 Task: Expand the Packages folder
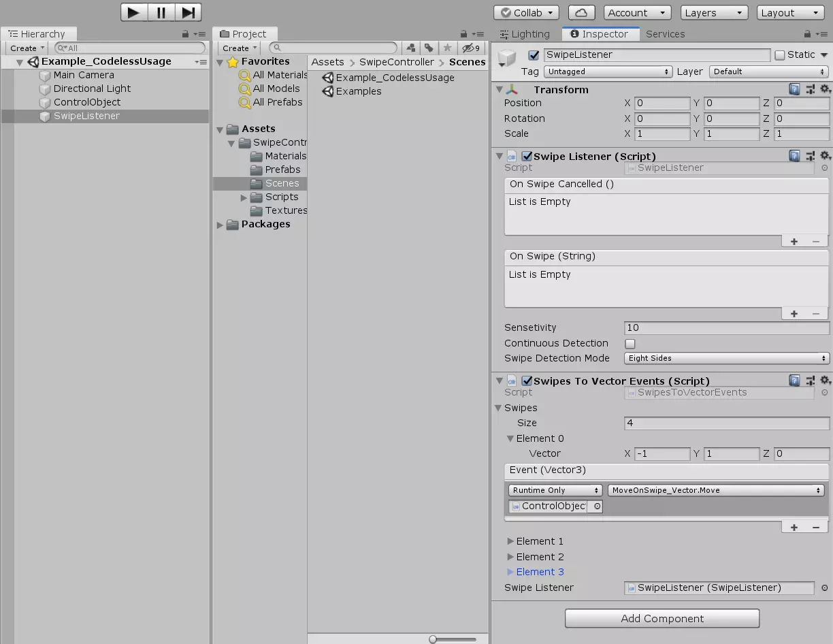click(220, 225)
